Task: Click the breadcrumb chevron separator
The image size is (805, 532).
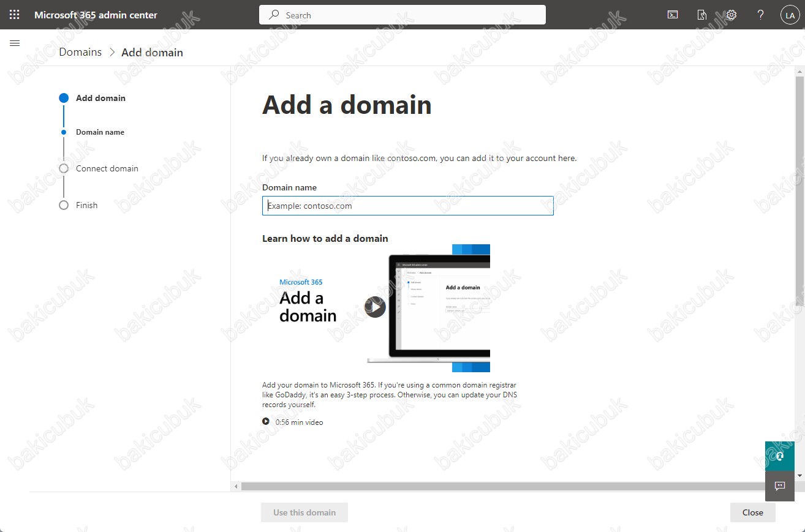Action: tap(111, 52)
